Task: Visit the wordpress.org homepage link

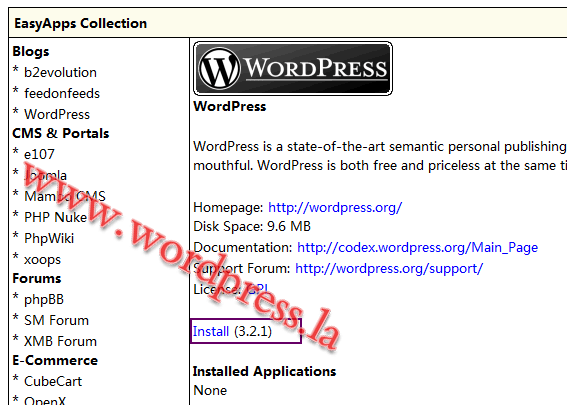Action: click(x=335, y=208)
